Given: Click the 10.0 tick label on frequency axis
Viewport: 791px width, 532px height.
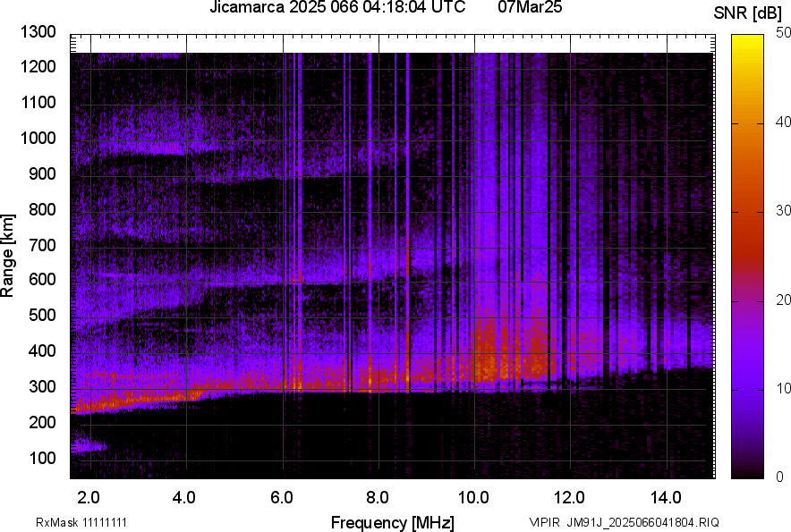Looking at the screenshot, I should coord(472,497).
